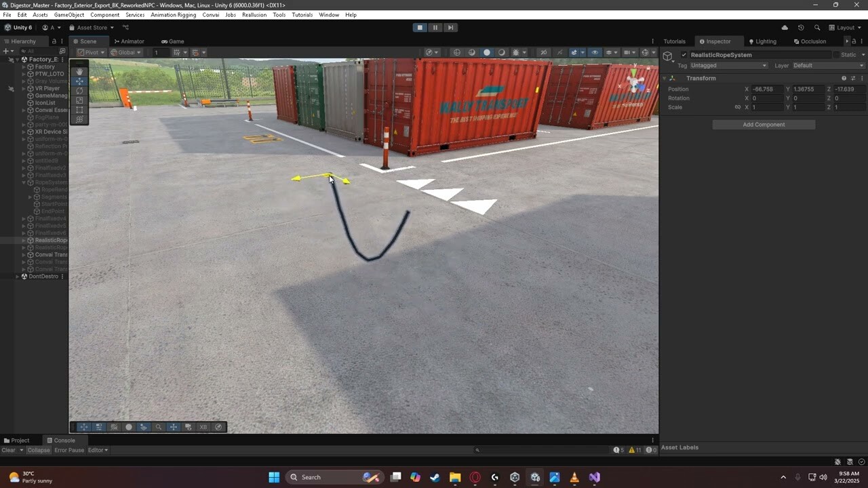Click the Add Component button in the Inspector

coord(764,124)
